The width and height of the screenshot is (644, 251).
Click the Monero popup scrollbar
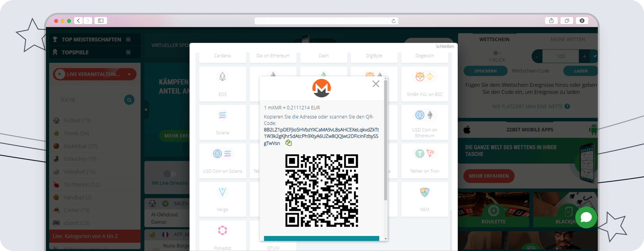point(386,140)
